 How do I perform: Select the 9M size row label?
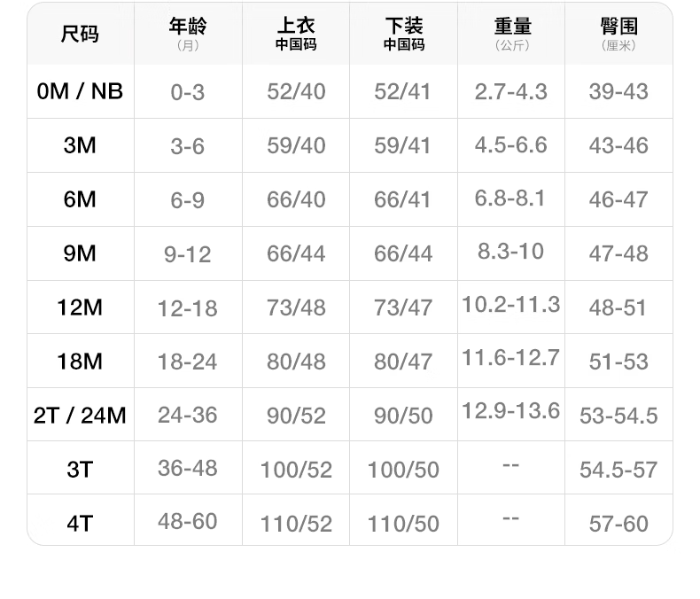coord(80,253)
